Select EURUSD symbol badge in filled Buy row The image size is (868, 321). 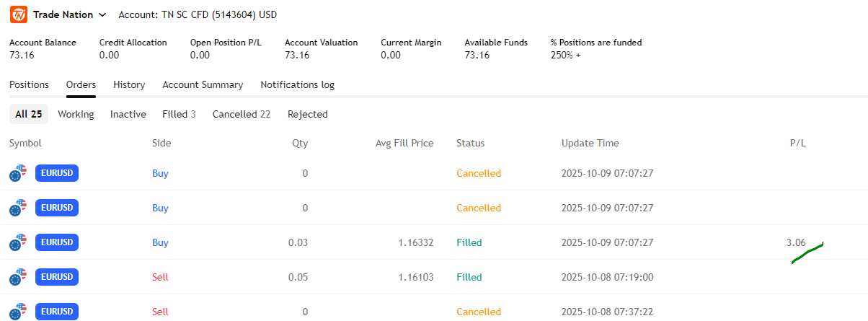56,242
